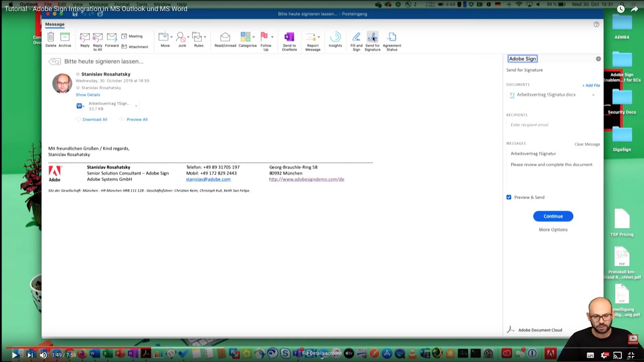
Task: Click the sender's profile photo
Action: [x=62, y=83]
